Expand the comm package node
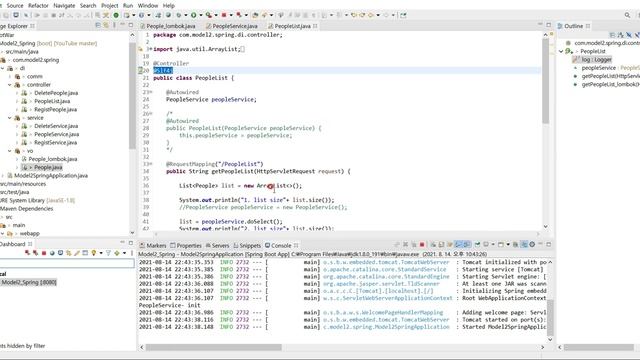 pos(10,77)
